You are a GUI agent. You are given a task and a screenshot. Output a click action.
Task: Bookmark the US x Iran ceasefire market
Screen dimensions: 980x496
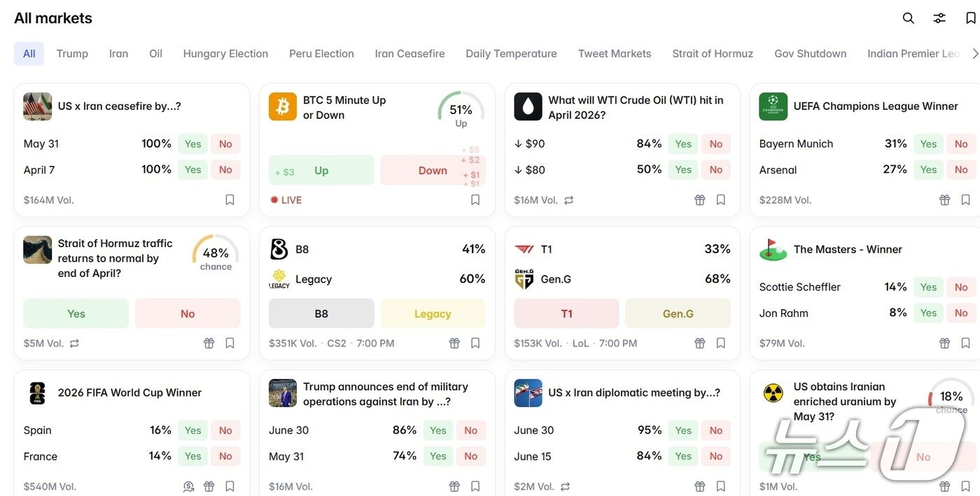[230, 200]
